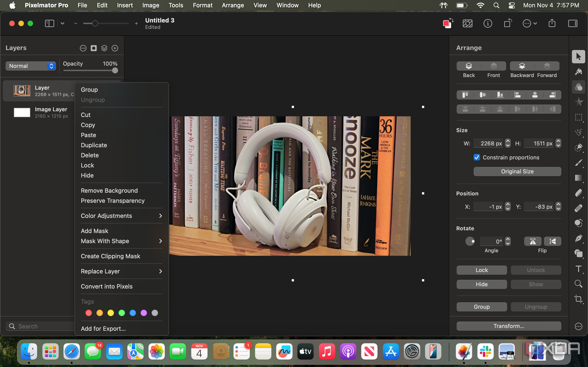The width and height of the screenshot is (588, 367).
Task: Toggle the right sidebar panel button
Action: tap(572, 23)
